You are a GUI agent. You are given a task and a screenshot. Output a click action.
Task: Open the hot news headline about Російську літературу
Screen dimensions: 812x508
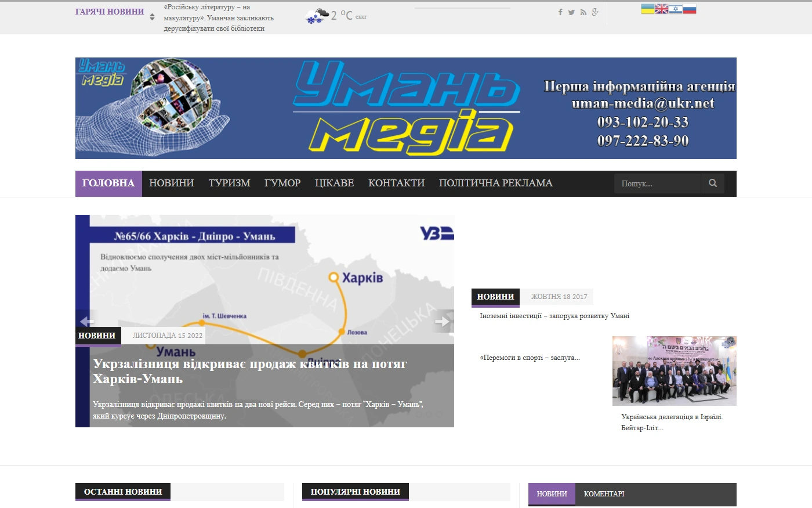[x=219, y=18]
